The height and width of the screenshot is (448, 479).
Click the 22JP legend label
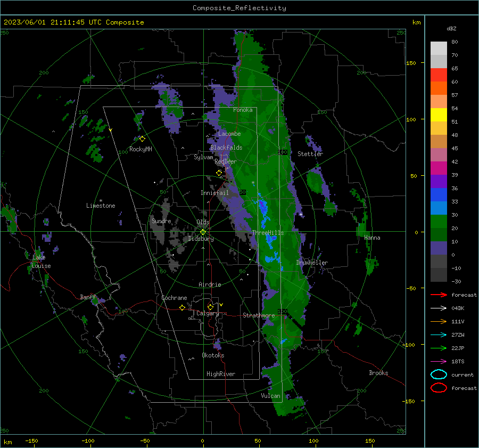pos(458,348)
